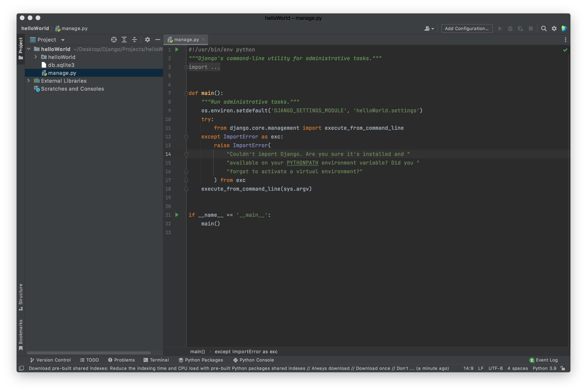Open IDE settings gear in top toolbar
Image resolution: width=587 pixels, height=392 pixels.
pyautogui.click(x=554, y=28)
